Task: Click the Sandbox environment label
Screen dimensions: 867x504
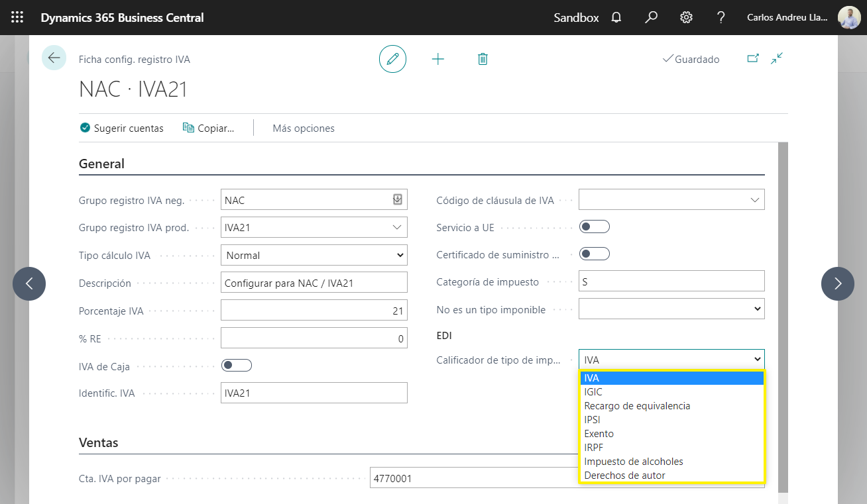Action: [x=576, y=18]
